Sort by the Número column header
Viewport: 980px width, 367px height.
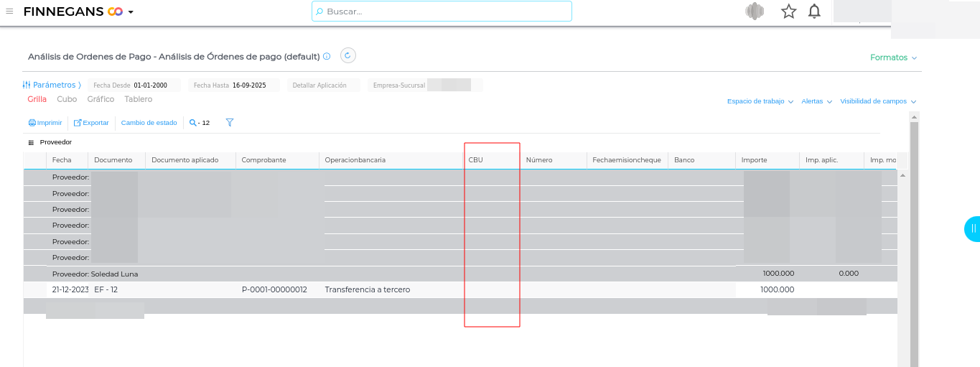(554, 160)
